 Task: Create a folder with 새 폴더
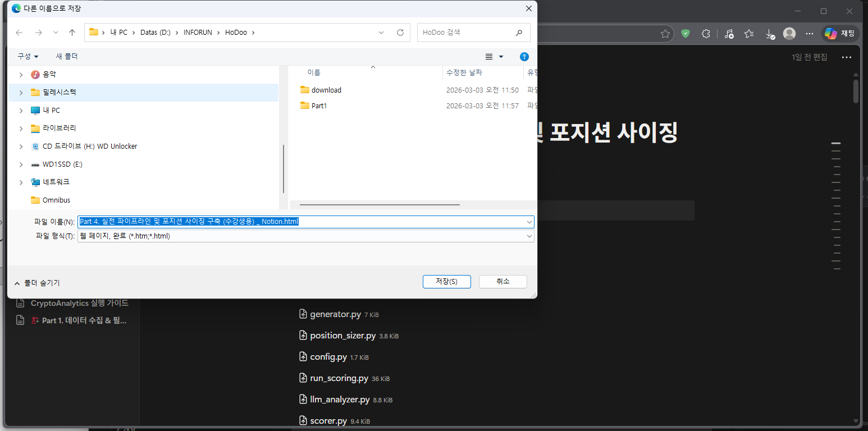point(67,57)
